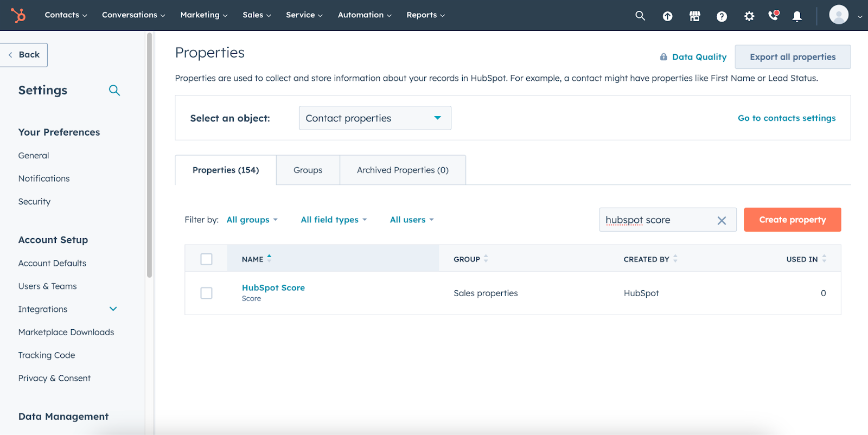868x435 pixels.
Task: Open the notifications bell icon
Action: click(797, 16)
